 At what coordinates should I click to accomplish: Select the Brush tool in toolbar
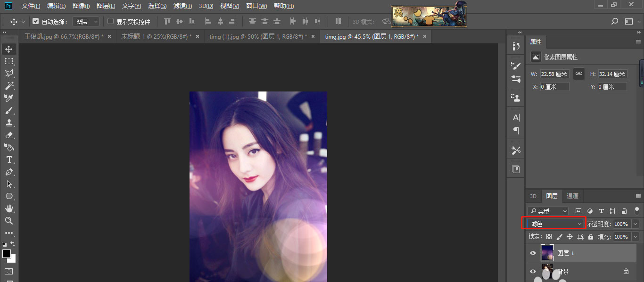tap(9, 110)
